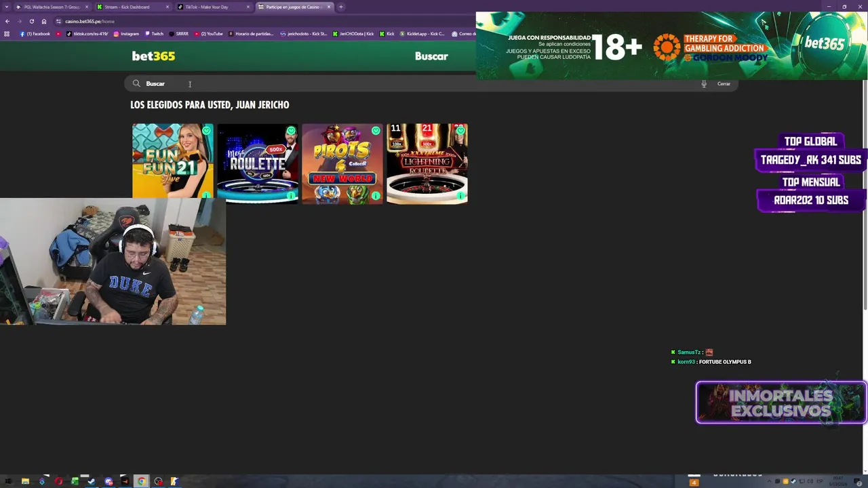868x488 pixels.
Task: Open the Instagram bookmark
Action: click(126, 34)
